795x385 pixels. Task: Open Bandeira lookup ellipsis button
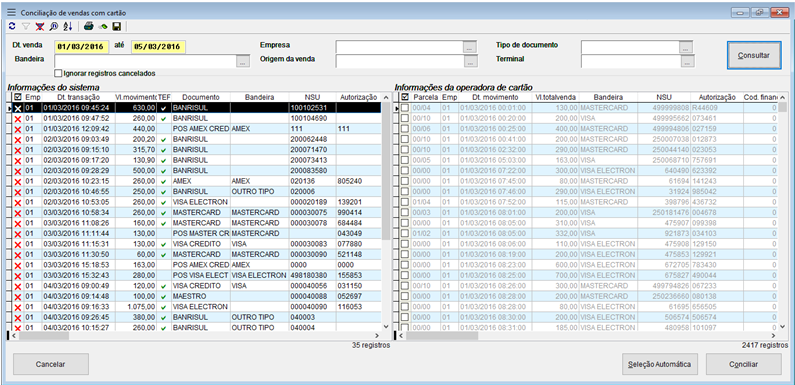[x=242, y=61]
